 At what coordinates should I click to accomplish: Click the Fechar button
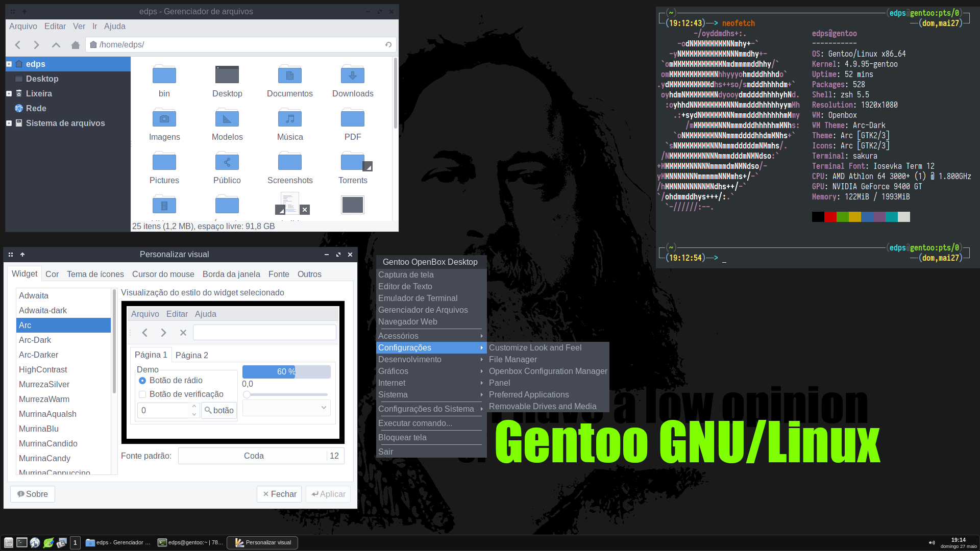point(279,494)
